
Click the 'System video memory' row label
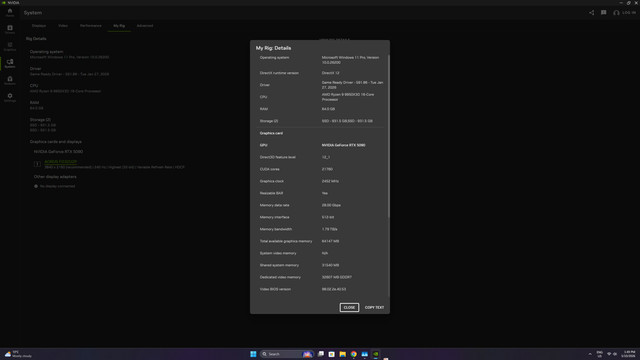point(278,253)
